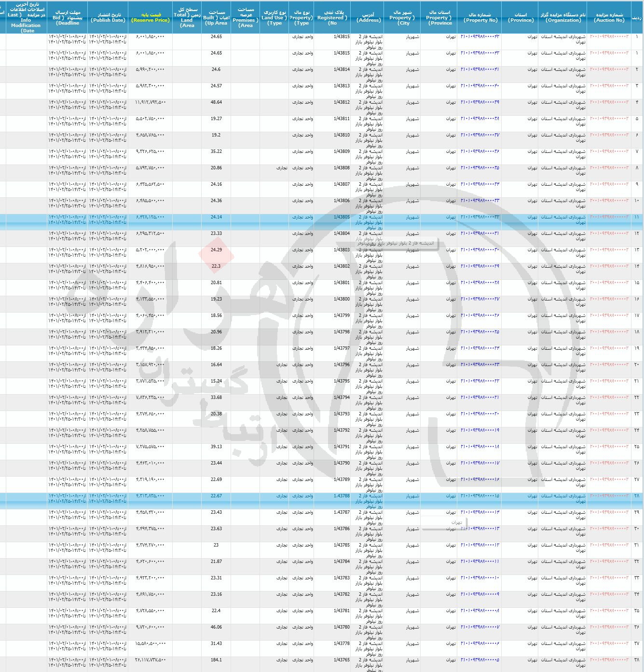The width and height of the screenshot is (644, 672).
Task: Open property number link in row 1/43812
Action: point(480,102)
